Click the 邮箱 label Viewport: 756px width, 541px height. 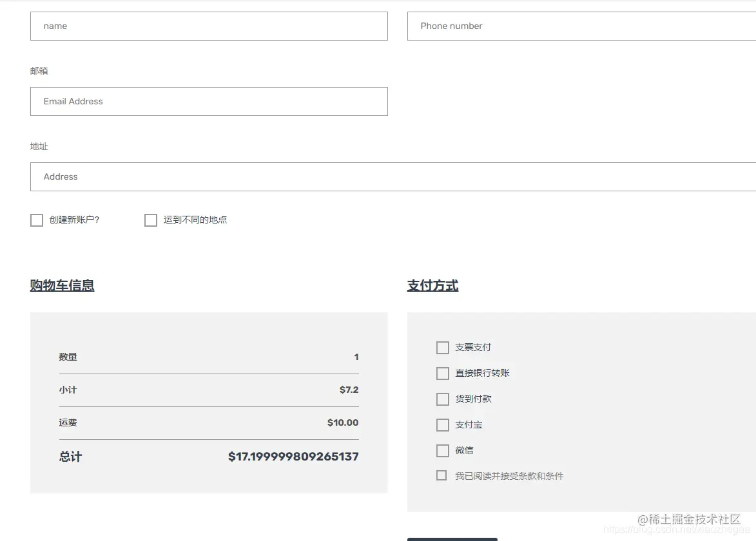click(39, 71)
